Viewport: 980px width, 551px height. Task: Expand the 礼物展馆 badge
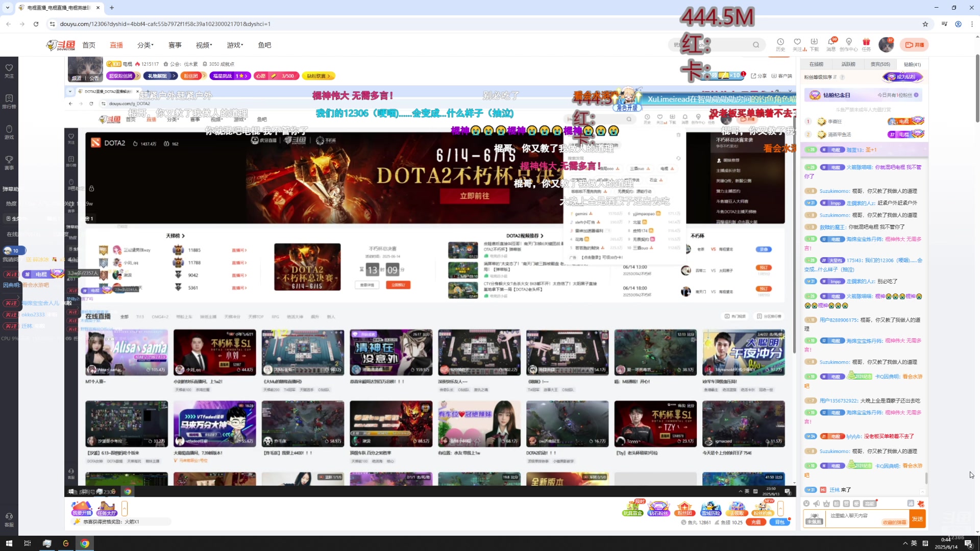(160, 76)
